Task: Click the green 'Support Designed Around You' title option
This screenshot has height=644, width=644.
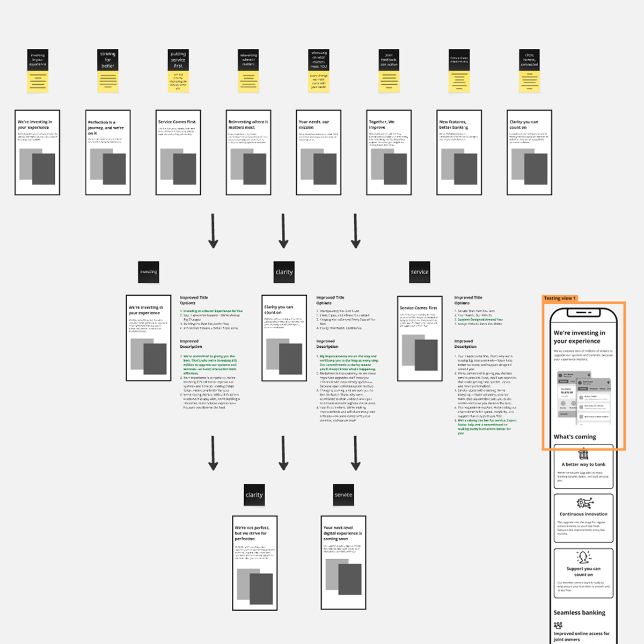Action: pyautogui.click(x=480, y=319)
